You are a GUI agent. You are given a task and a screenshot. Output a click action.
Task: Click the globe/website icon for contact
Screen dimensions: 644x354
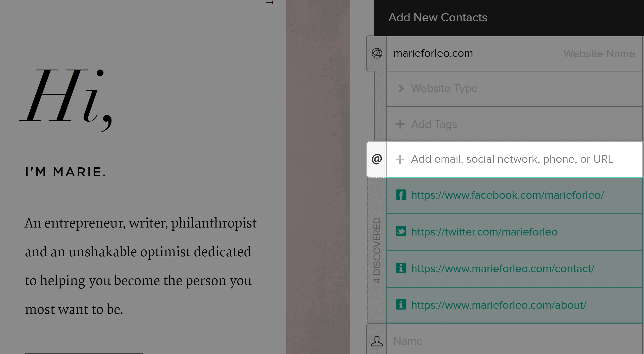tap(377, 53)
